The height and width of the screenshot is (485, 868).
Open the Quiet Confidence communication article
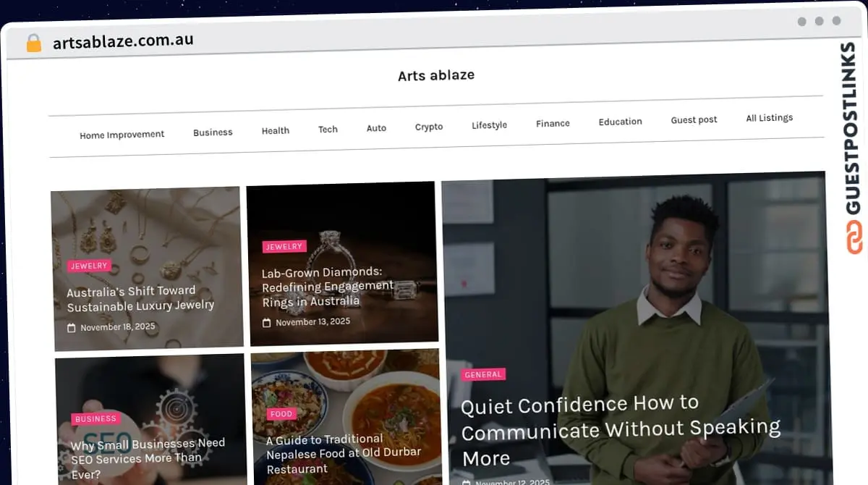tap(620, 430)
